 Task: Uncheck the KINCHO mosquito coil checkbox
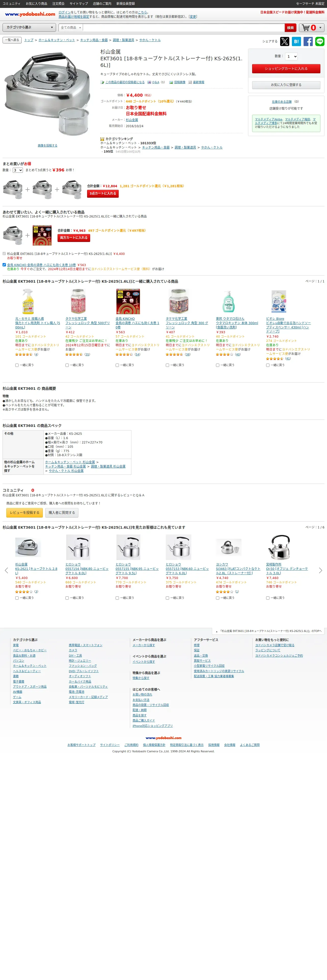point(4,265)
